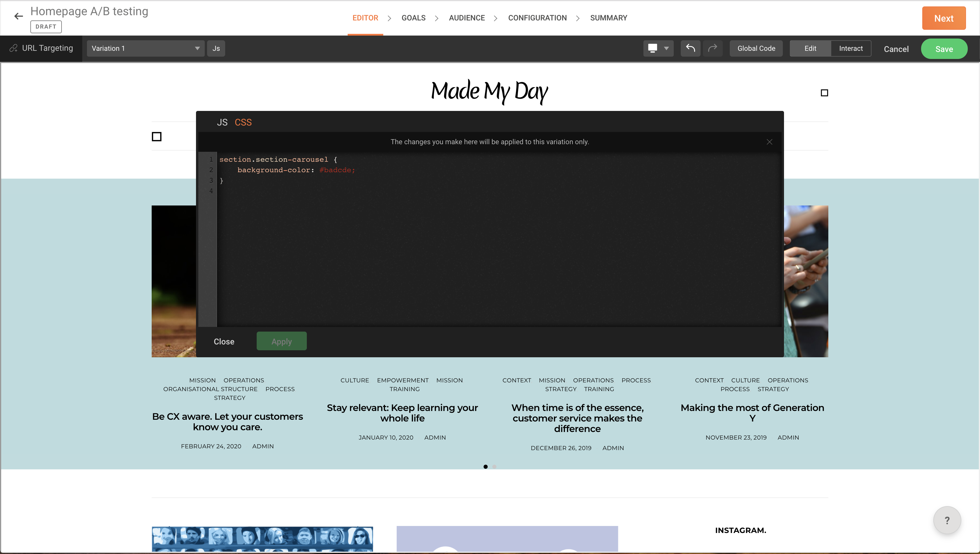The image size is (980, 554).
Task: Open 'Be CX aware' article title
Action: (228, 421)
